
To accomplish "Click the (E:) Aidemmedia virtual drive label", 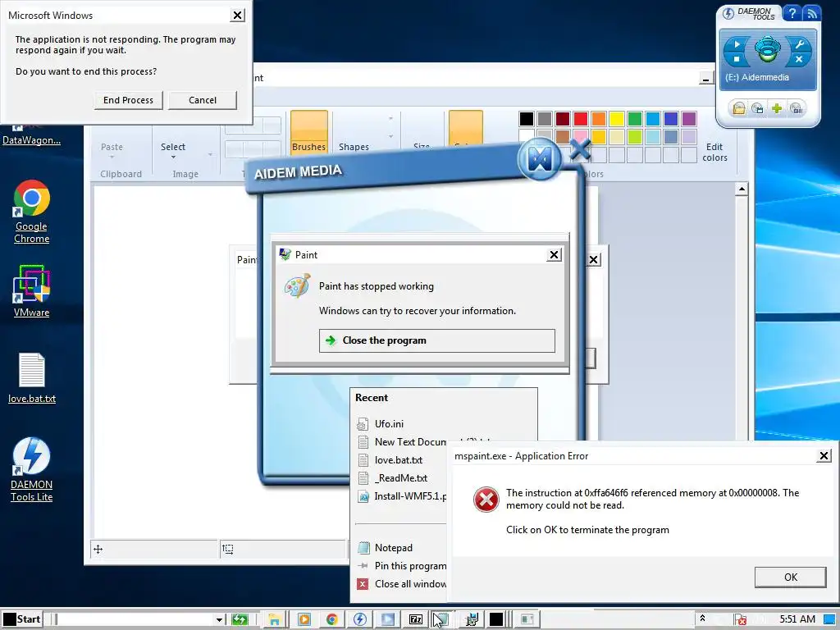I will (757, 77).
